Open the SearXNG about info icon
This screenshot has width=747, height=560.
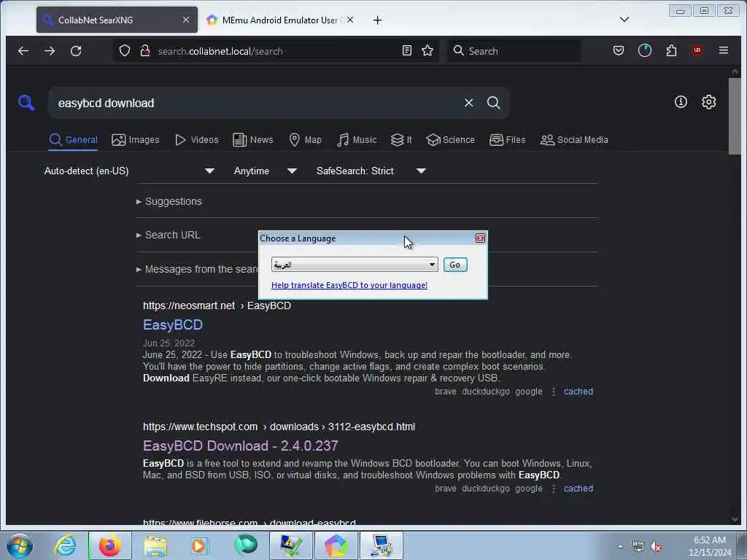tap(681, 102)
